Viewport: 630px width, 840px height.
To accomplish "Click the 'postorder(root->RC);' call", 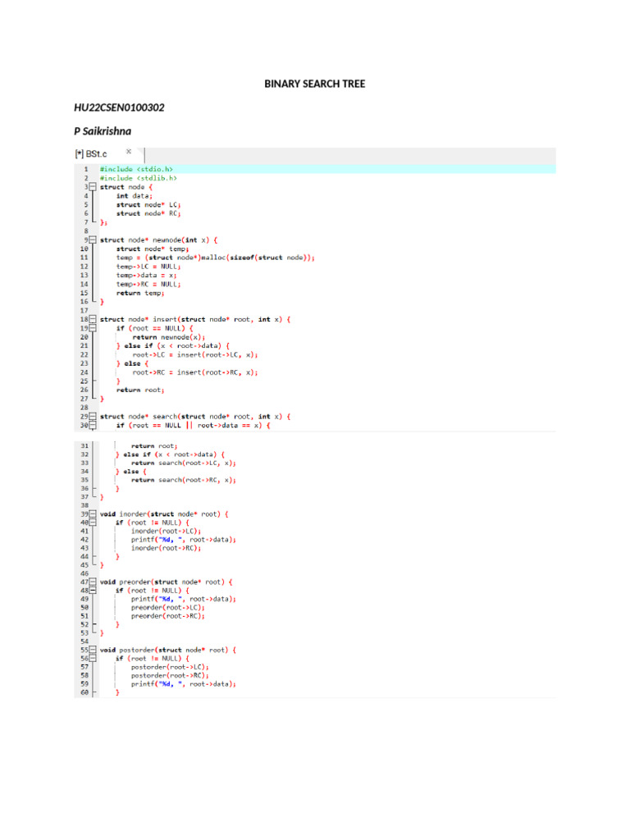I will coord(170,676).
